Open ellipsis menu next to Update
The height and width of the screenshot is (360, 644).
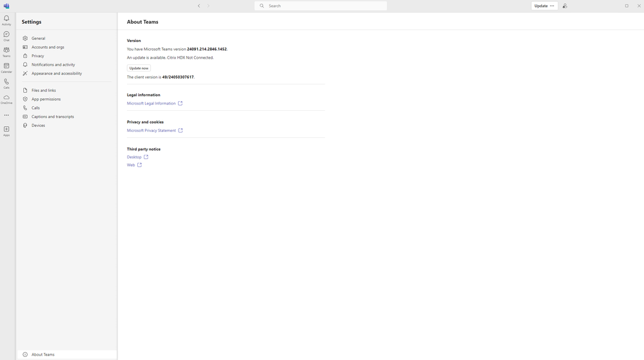point(552,6)
